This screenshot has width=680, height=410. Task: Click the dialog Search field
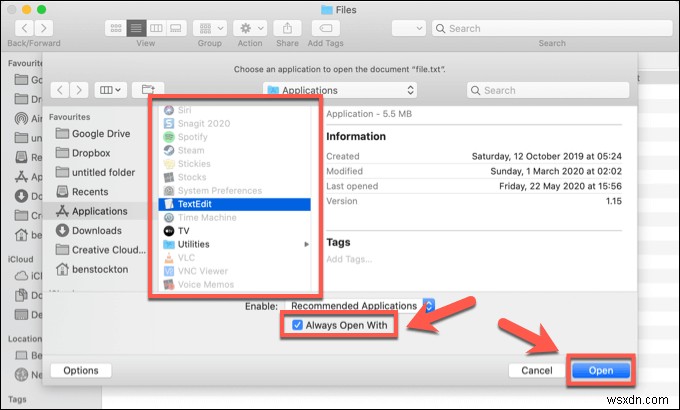(548, 90)
